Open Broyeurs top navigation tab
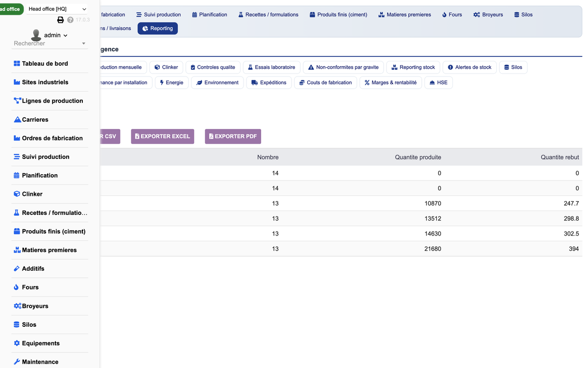The width and height of the screenshot is (588, 368). [x=488, y=15]
